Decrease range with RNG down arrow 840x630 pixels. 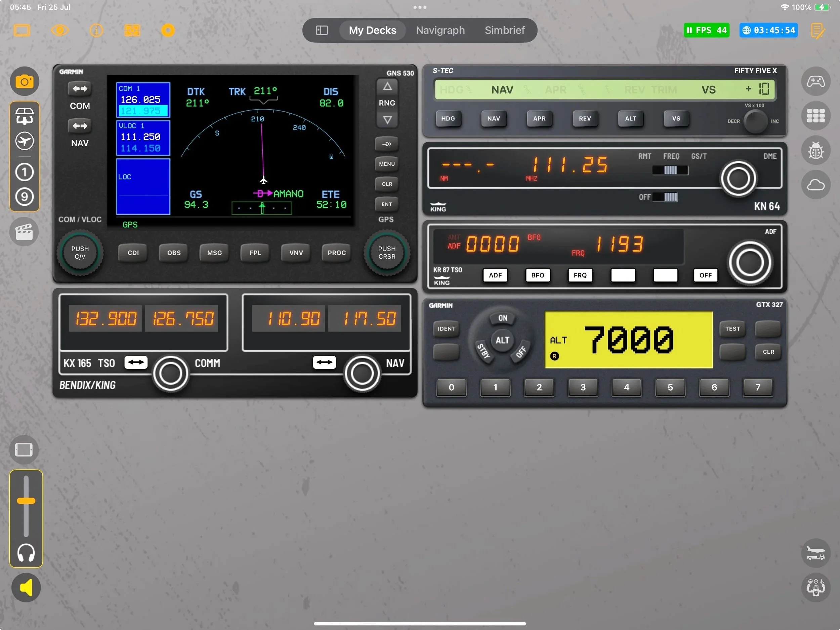tap(387, 120)
